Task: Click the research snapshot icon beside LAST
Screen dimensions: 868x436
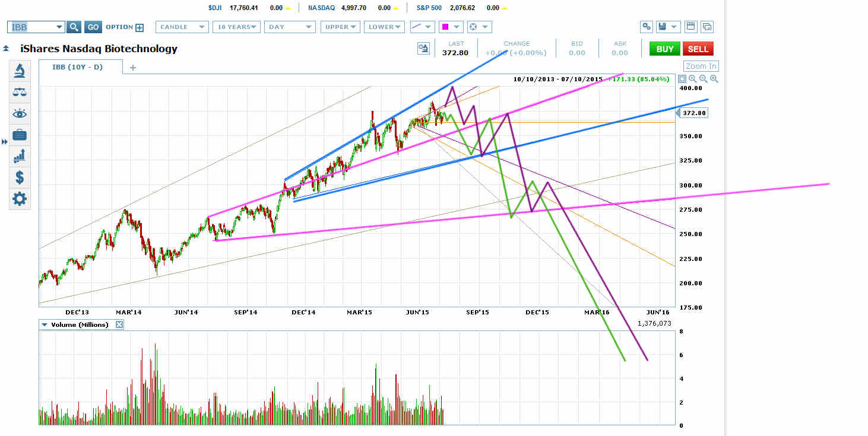Action: point(423,49)
